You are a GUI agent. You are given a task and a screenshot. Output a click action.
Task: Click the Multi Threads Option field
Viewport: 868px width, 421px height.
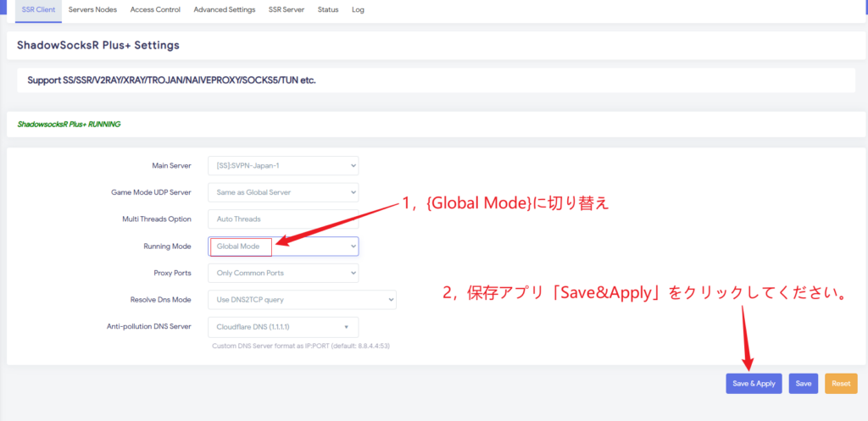point(283,219)
